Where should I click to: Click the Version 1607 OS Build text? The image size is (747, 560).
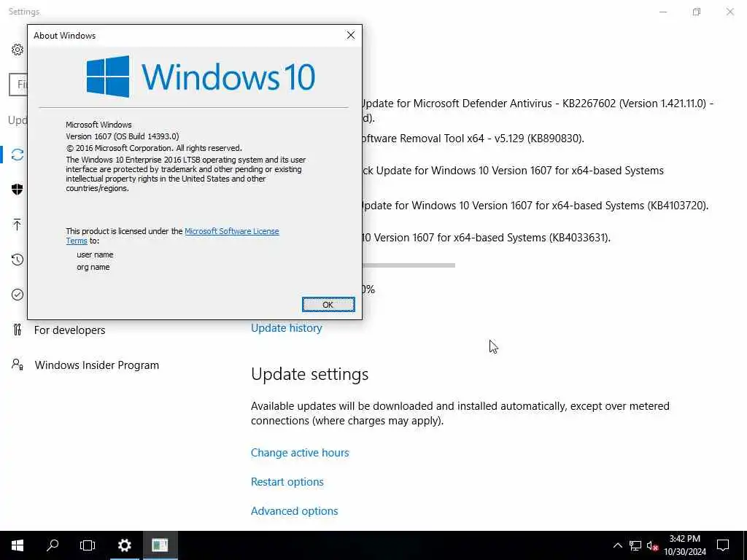point(123,136)
